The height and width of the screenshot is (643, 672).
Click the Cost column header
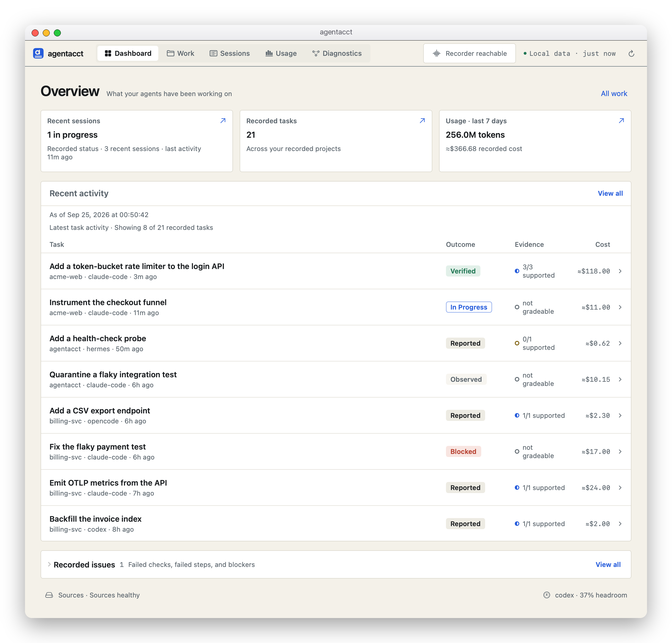tap(602, 244)
